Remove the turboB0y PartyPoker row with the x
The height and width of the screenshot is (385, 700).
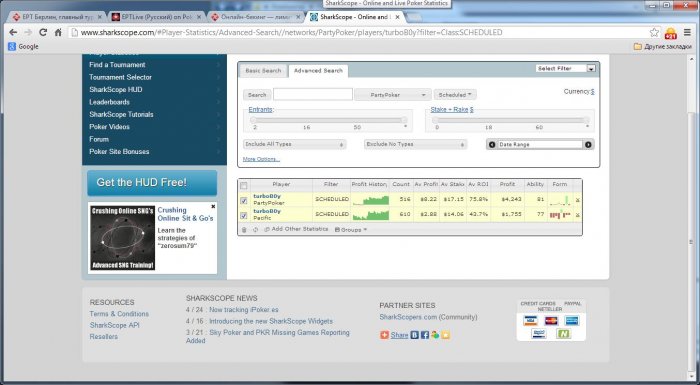coord(577,200)
